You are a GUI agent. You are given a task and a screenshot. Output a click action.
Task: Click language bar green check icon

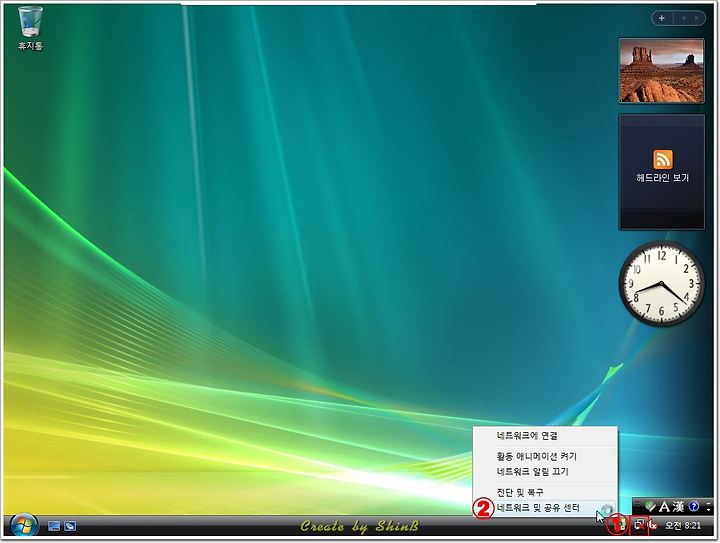[x=650, y=507]
